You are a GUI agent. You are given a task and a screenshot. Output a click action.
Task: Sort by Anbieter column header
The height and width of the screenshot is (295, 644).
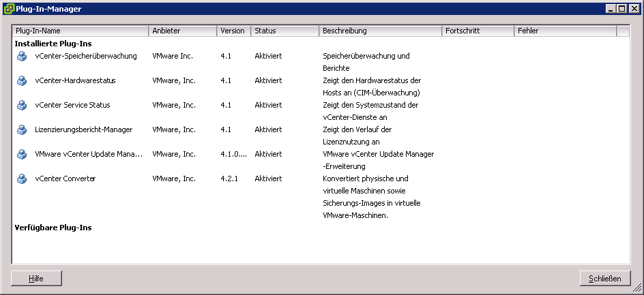coord(182,31)
